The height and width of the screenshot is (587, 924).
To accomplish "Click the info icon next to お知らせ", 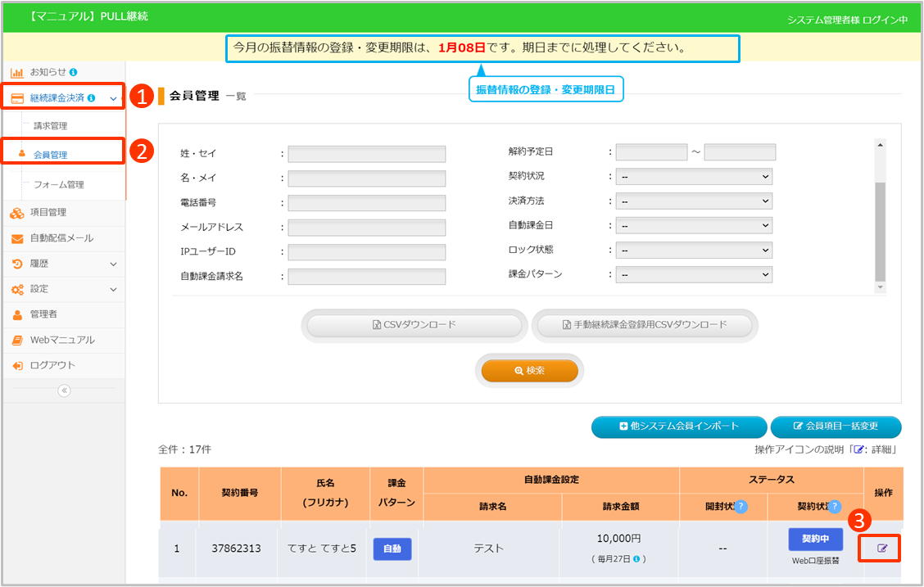I will tap(74, 73).
